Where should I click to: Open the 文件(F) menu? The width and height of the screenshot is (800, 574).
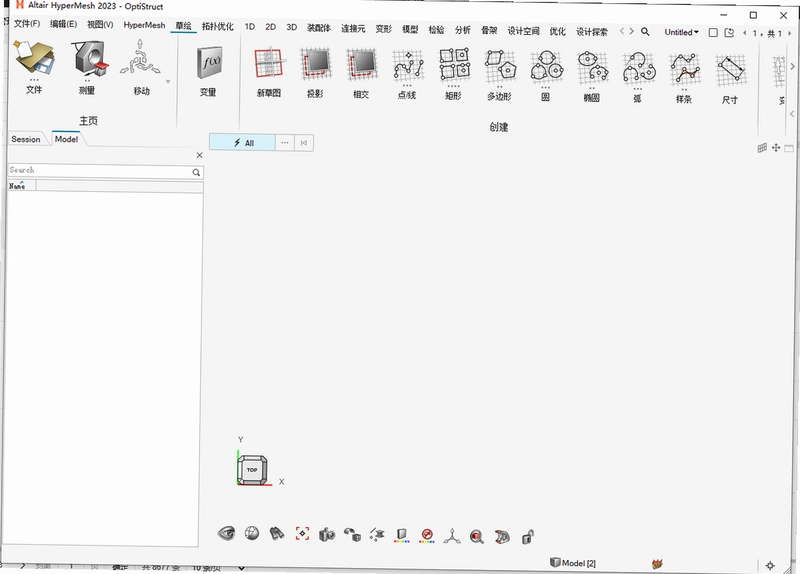[x=27, y=23]
